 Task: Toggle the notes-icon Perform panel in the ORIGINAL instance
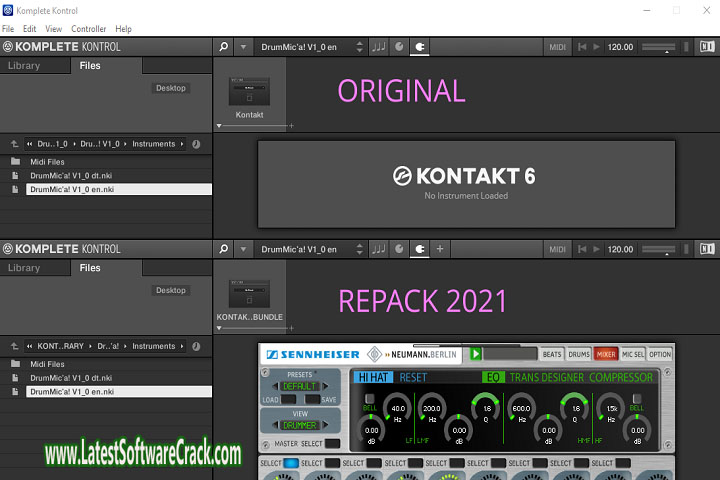coord(379,47)
